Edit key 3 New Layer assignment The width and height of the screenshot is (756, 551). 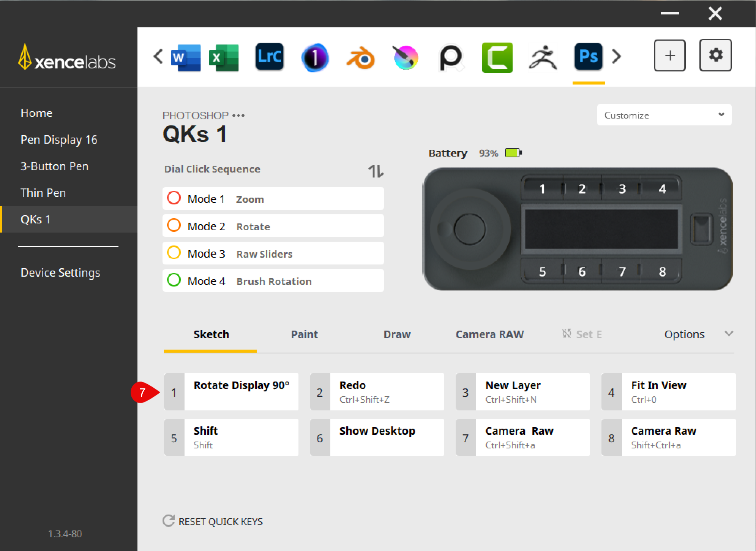522,392
